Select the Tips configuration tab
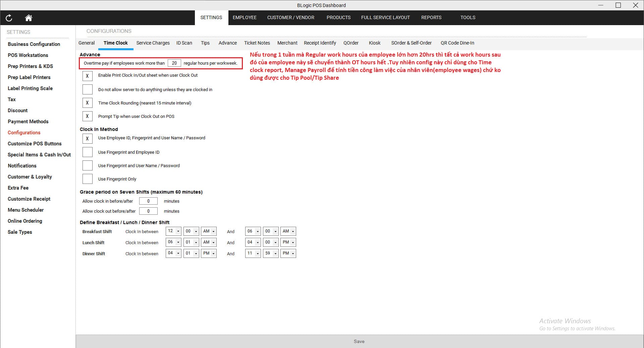This screenshot has width=644, height=348. point(205,43)
